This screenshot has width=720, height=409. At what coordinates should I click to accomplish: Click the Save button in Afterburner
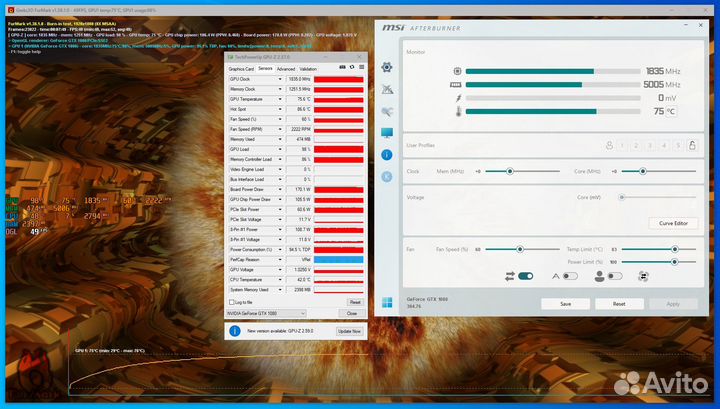pos(565,304)
